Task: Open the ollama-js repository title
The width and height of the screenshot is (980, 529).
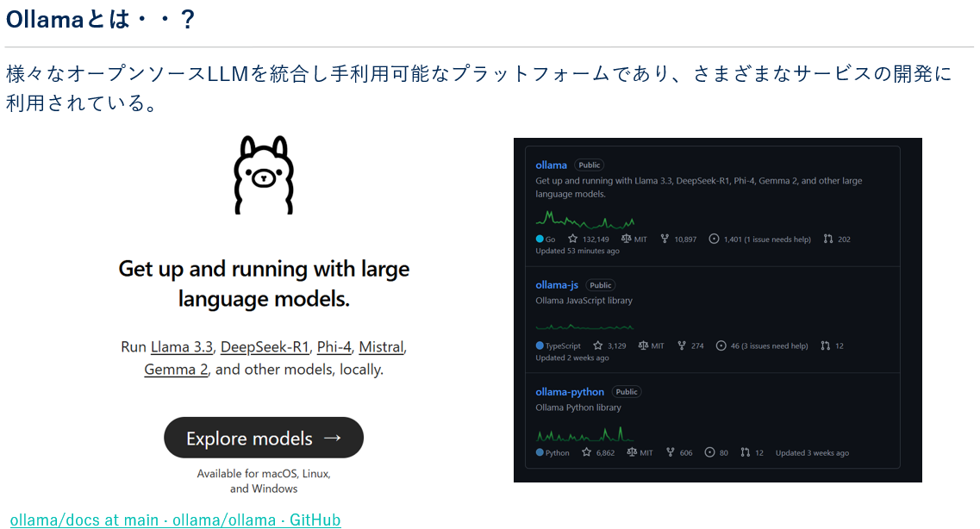Action: 557,285
